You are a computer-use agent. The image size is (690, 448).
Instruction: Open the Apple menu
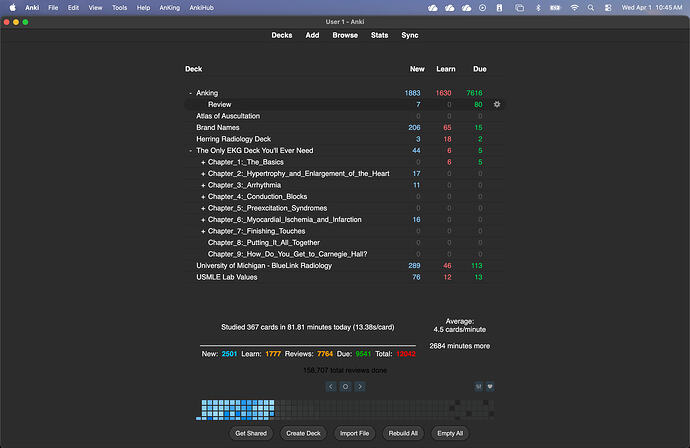12,7
